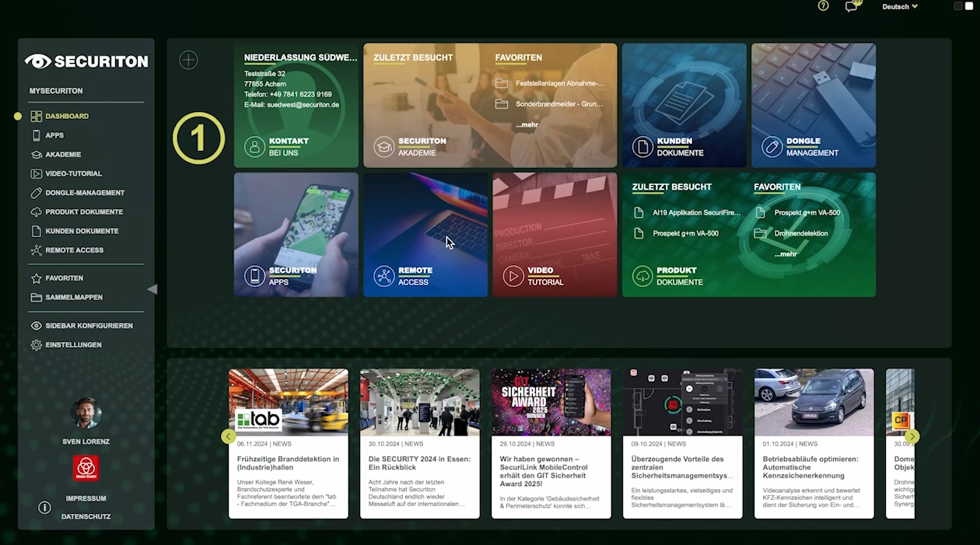Screen dimensions: 980x545
Task: Click 'Niederlassung Südwe...' tile heading
Action: click(x=301, y=58)
